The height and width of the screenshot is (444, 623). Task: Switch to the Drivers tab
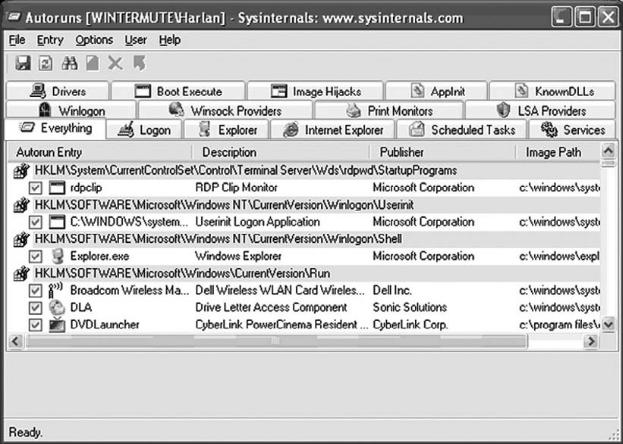pos(58,91)
